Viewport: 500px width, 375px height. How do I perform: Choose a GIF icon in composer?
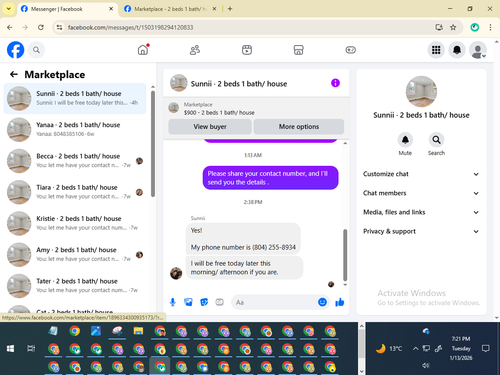[219, 302]
